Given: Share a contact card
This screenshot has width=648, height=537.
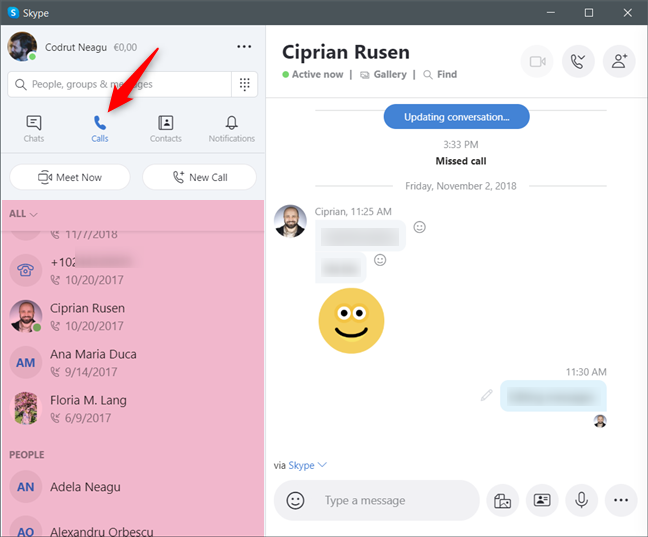Looking at the screenshot, I should point(542,500).
